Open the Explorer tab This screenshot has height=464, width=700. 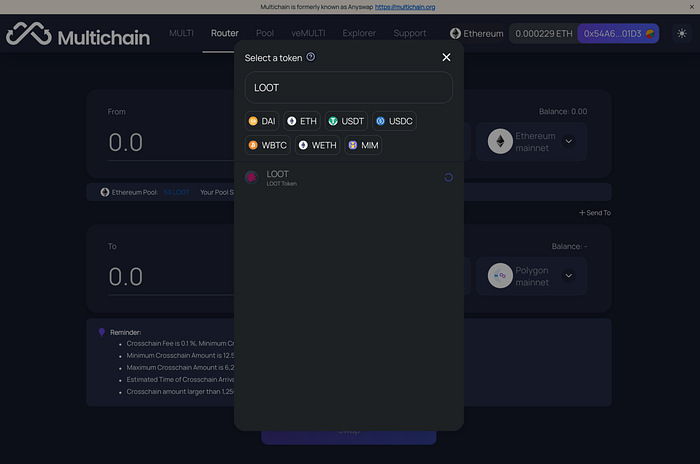coord(359,33)
